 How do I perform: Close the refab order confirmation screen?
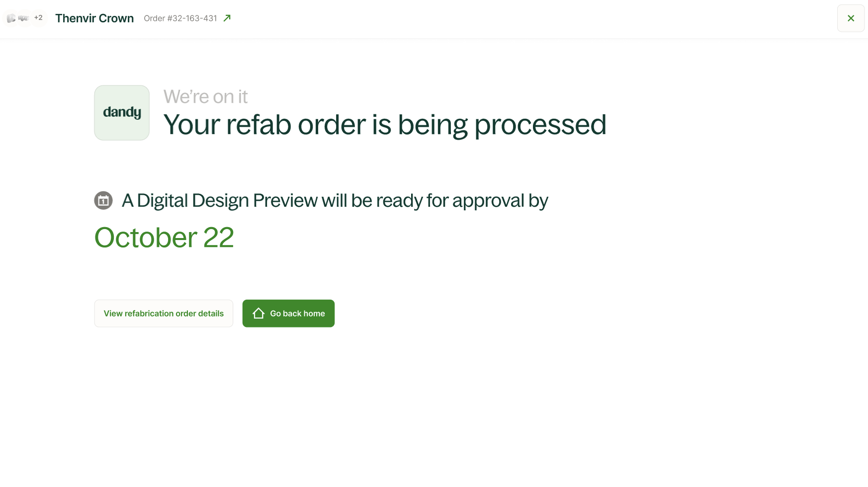[x=850, y=18]
